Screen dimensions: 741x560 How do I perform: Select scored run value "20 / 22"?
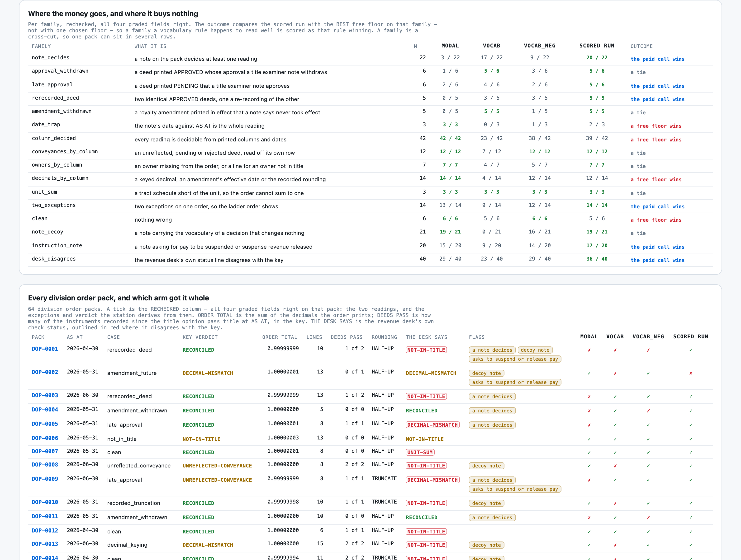pos(597,58)
